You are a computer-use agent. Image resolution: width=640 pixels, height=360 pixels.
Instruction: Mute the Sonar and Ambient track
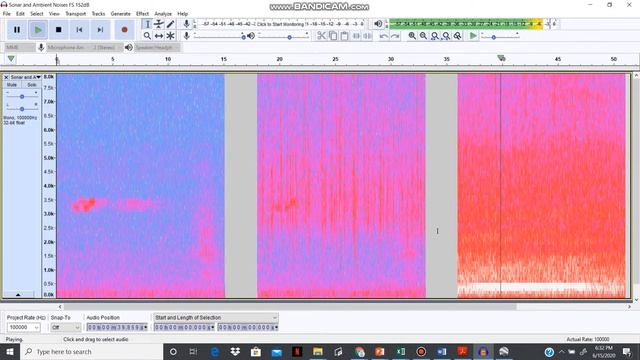click(12, 85)
